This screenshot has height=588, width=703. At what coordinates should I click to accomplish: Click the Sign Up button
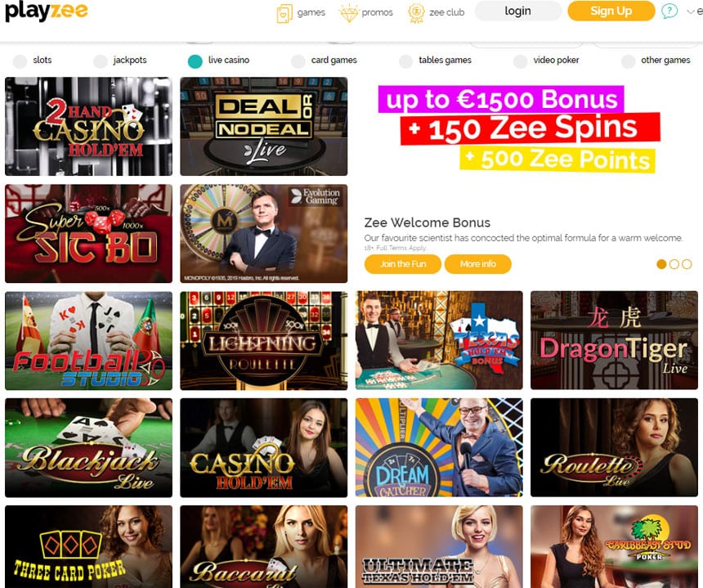(x=611, y=11)
